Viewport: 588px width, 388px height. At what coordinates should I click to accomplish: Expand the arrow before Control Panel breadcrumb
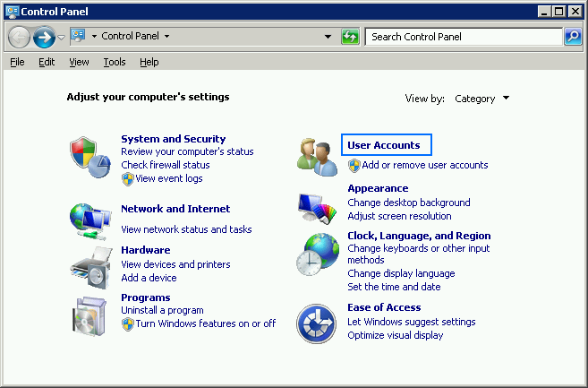[94, 37]
